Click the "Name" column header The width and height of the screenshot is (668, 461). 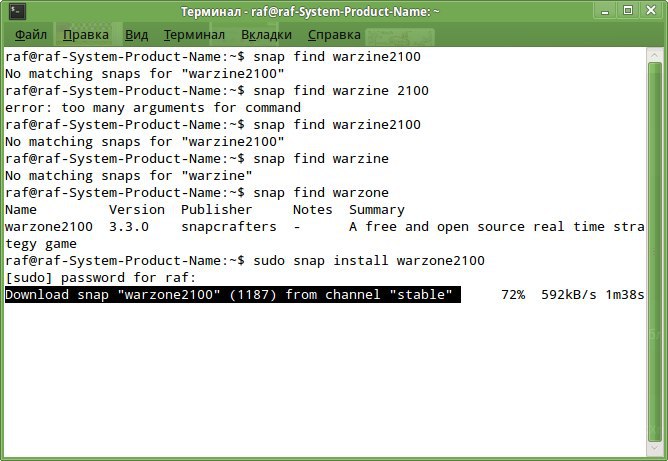(21, 210)
